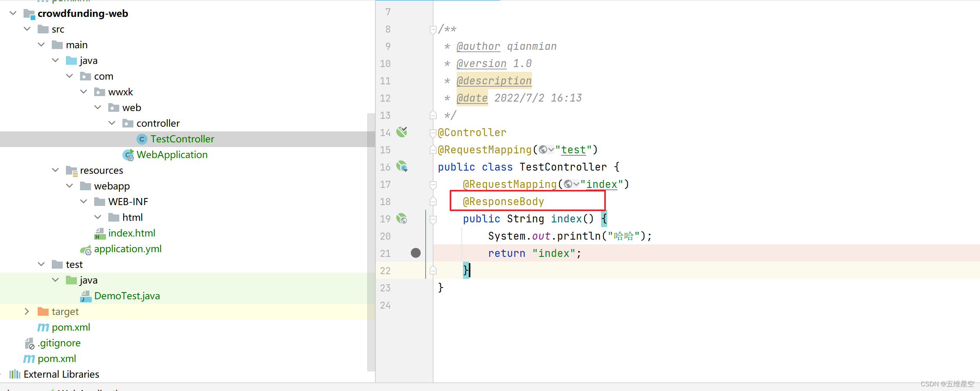Screen dimensions: 980x391
Task: Click the External Libraries bars icon
Action: (x=15, y=374)
